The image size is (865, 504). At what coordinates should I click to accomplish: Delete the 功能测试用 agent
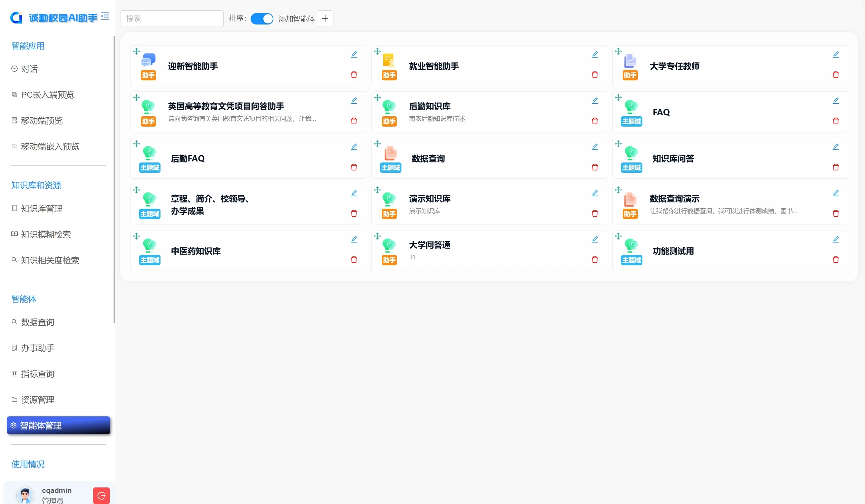click(x=836, y=259)
